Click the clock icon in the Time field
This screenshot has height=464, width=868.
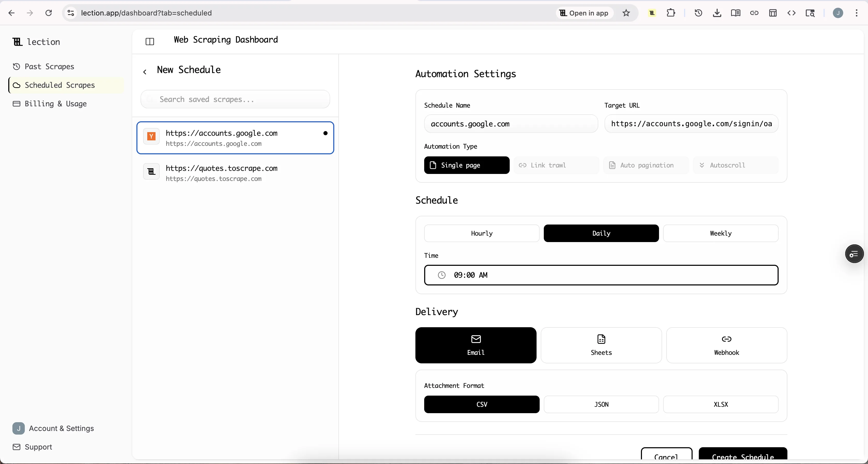click(442, 275)
